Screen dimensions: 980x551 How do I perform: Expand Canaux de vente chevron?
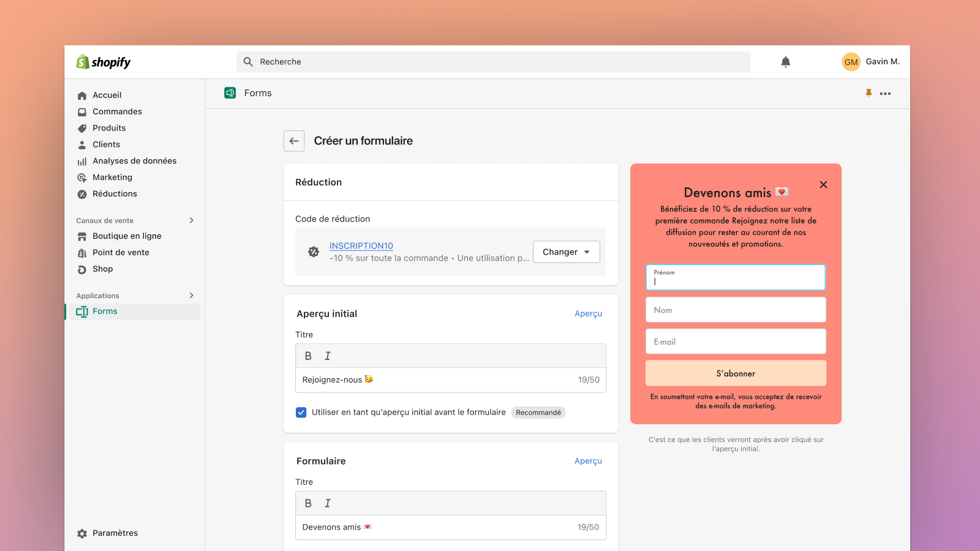point(192,220)
